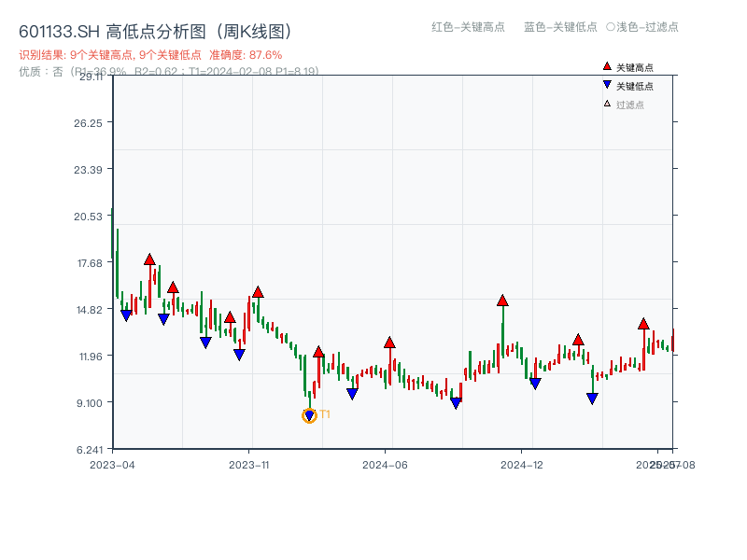Click red high triangle just before 2023-11
747x560 pixels.
(230, 317)
